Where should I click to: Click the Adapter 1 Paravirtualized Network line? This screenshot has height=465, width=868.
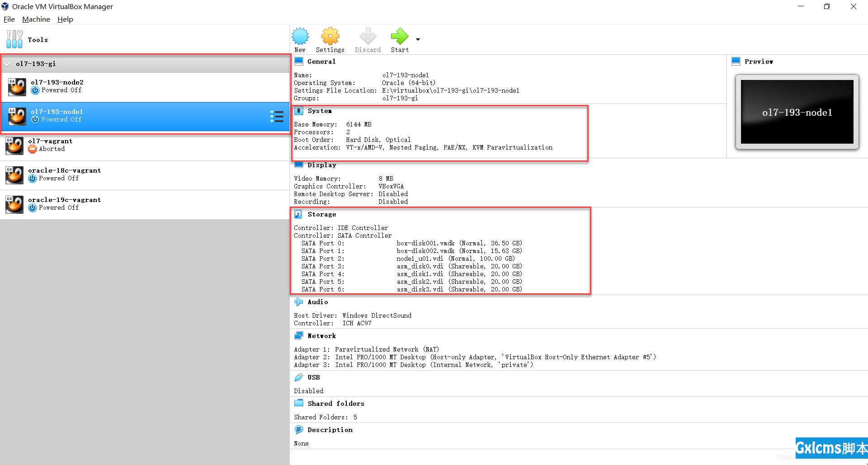click(x=366, y=349)
